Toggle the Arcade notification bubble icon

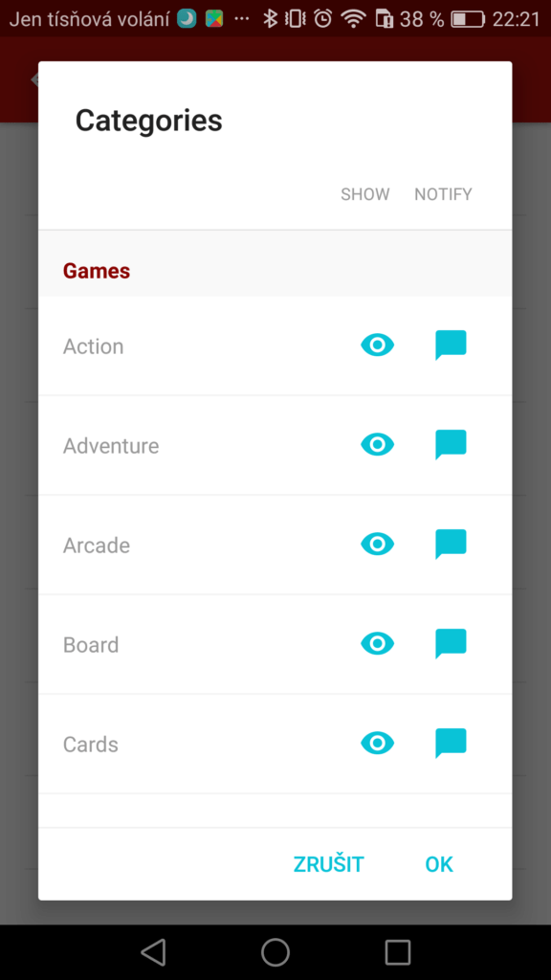point(451,545)
